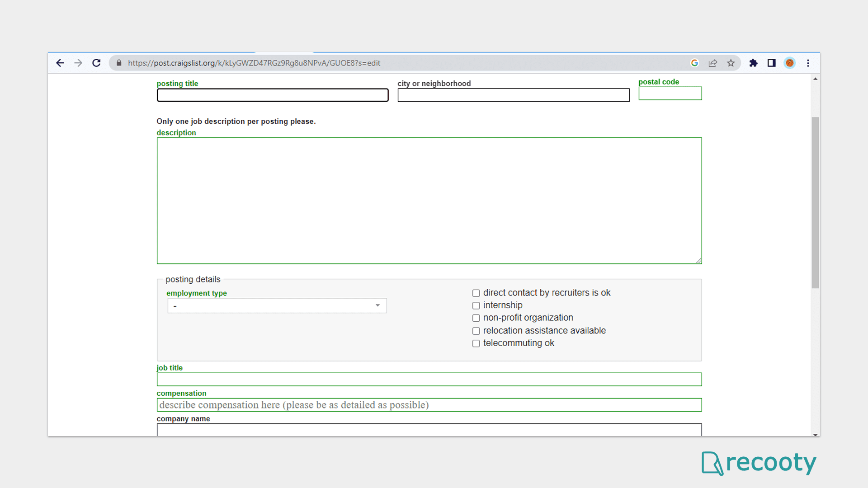Image resolution: width=868 pixels, height=488 pixels.
Task: Tick relocation assistance available checkbox
Action: click(476, 331)
